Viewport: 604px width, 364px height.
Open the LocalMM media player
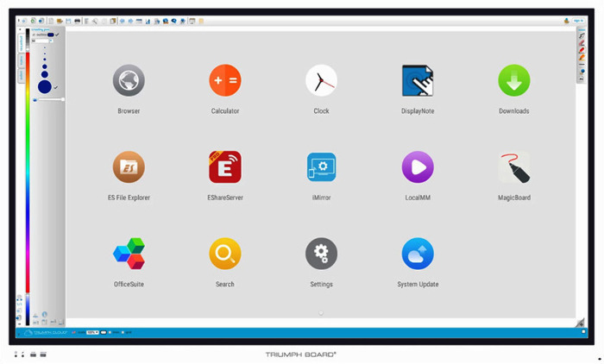click(x=418, y=166)
